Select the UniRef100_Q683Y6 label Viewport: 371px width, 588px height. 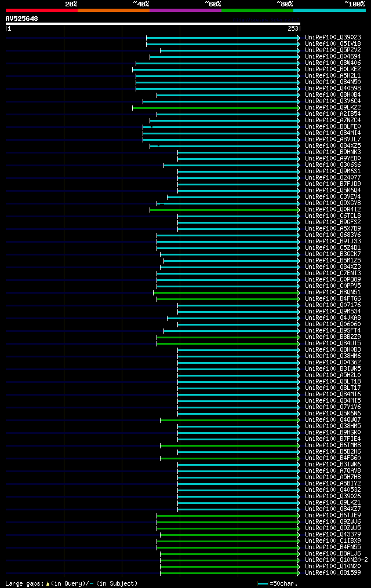(333, 235)
